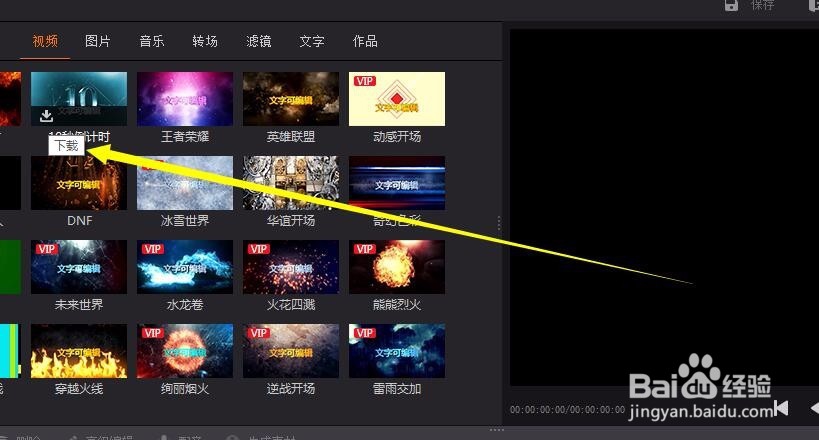
Task: Select the 10-second countdown video thumbnail
Action: pos(79,99)
